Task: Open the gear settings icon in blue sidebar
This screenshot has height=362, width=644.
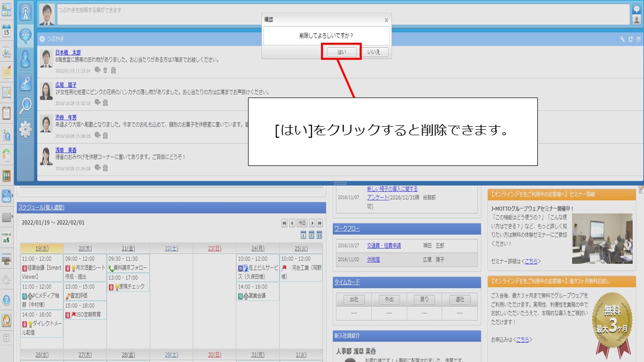Action: point(25,130)
